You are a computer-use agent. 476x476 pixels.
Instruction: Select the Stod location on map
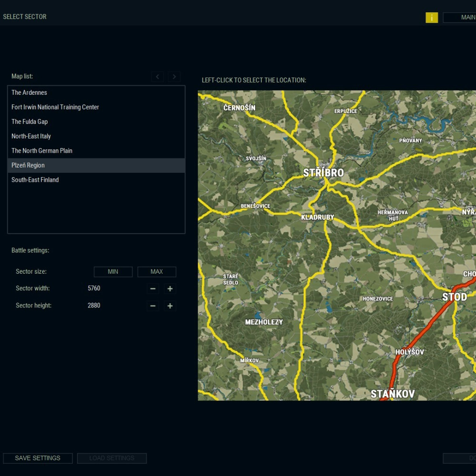(454, 297)
